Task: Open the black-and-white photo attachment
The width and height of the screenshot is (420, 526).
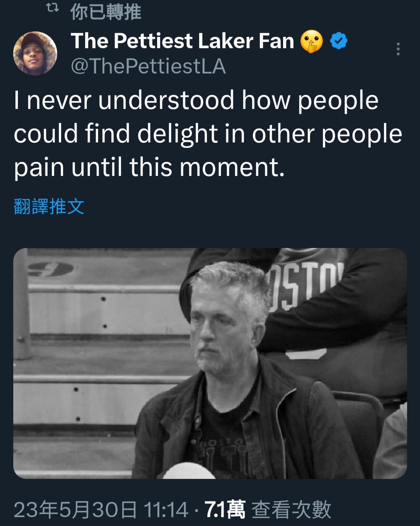Action: pyautogui.click(x=210, y=363)
